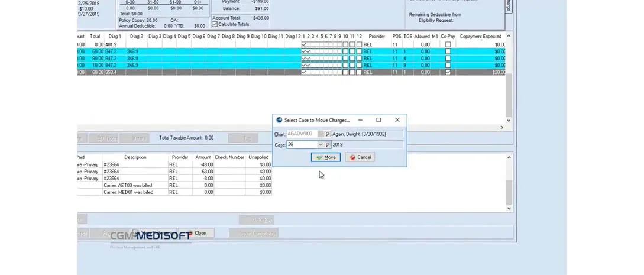
Task: Click the 'Again, Dwight (3/30/1932)' patient name field
Action: (367, 134)
